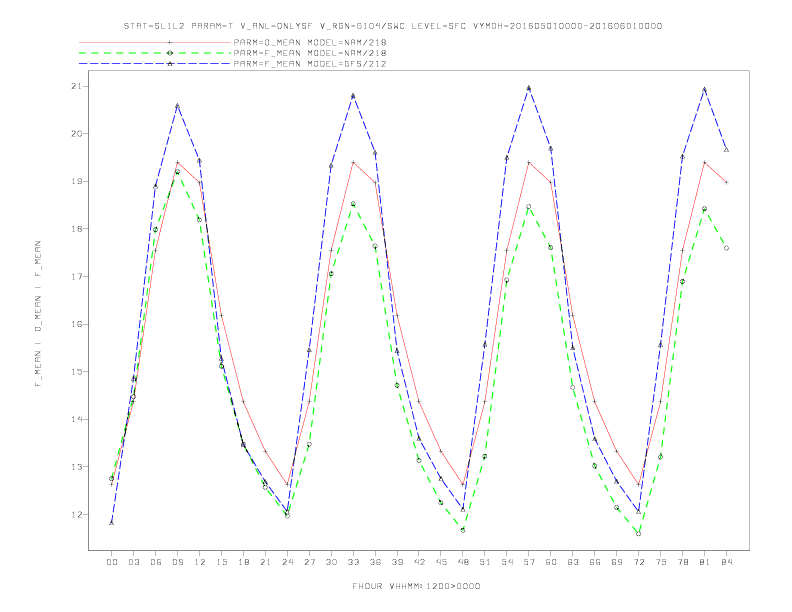Click x-axis forecast hour label 09
The height and width of the screenshot is (612, 792).
coord(177,562)
